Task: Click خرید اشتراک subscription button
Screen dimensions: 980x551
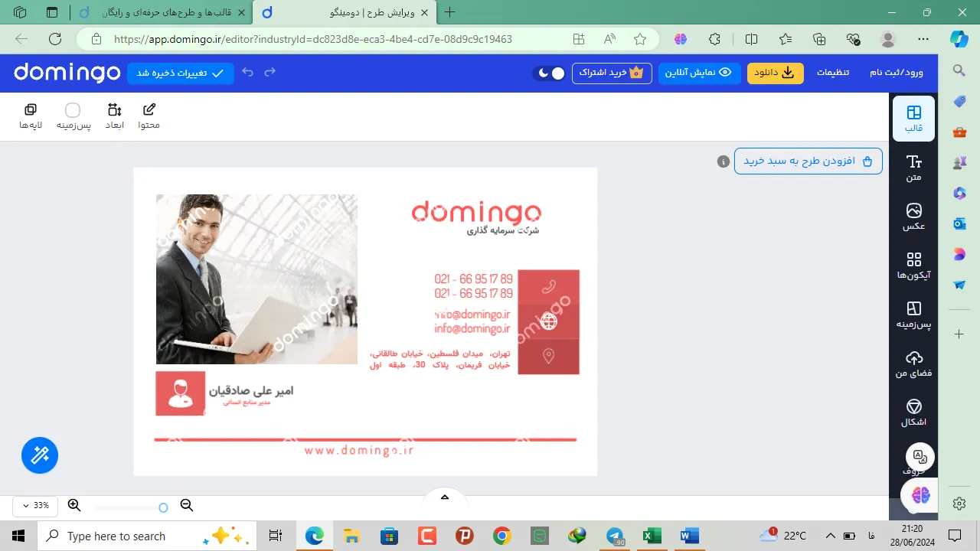Action: (612, 73)
